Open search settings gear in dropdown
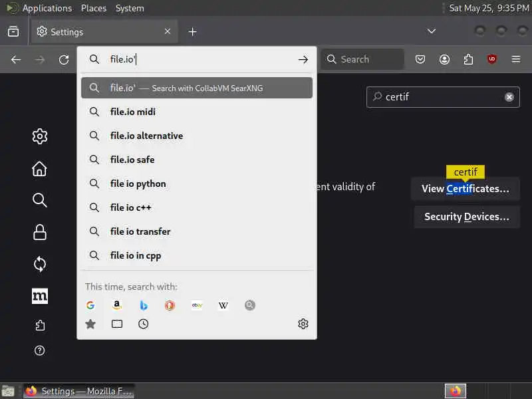 303,324
